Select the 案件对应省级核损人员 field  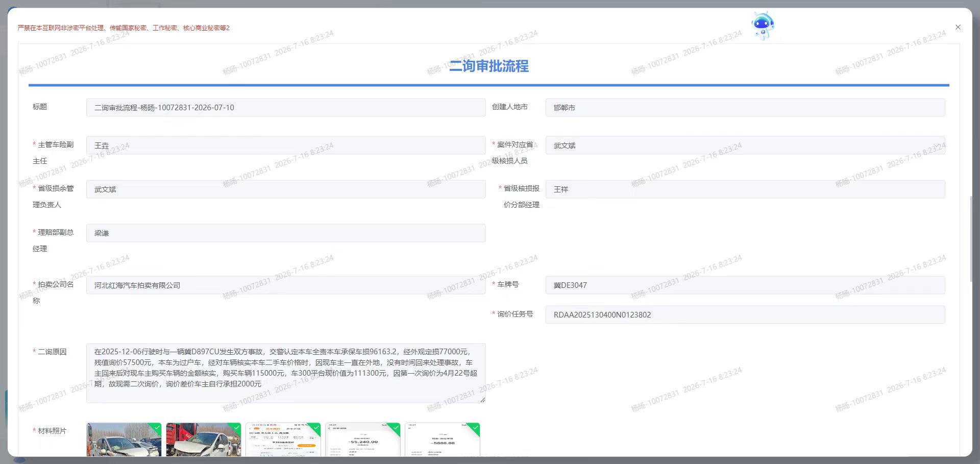pyautogui.click(x=745, y=145)
